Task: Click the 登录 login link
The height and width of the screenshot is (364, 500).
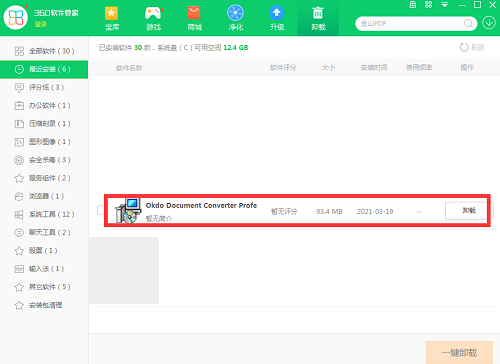Action: (x=41, y=24)
